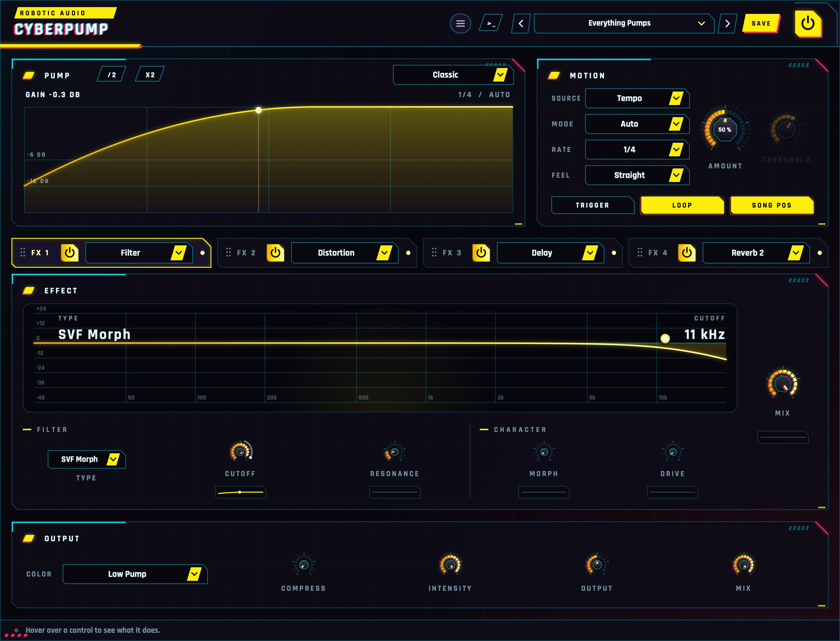
Task: Toggle FX 4 power icon
Action: [687, 252]
